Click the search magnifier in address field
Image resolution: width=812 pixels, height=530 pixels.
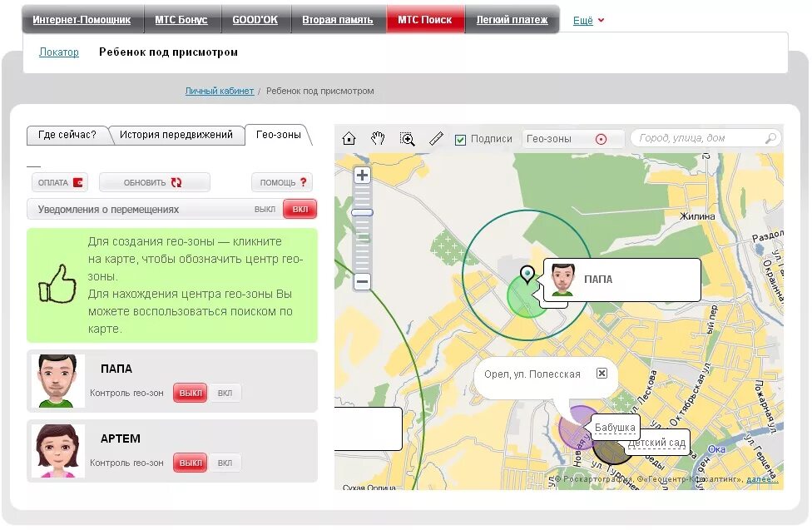coord(770,138)
